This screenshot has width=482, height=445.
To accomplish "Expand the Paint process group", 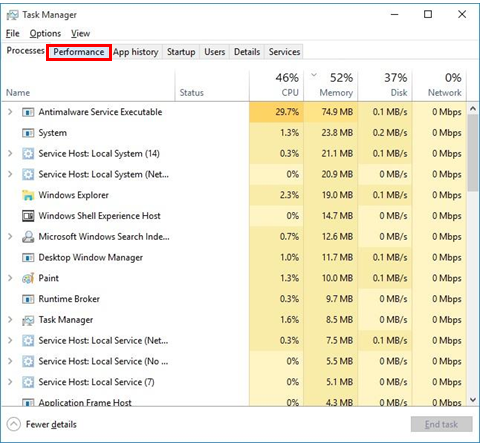I will click(10, 278).
